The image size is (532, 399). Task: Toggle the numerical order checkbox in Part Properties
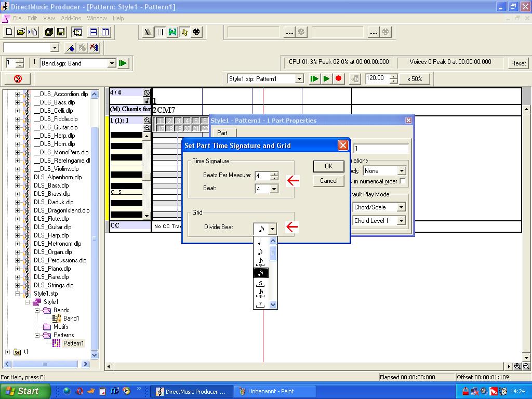coord(403,181)
